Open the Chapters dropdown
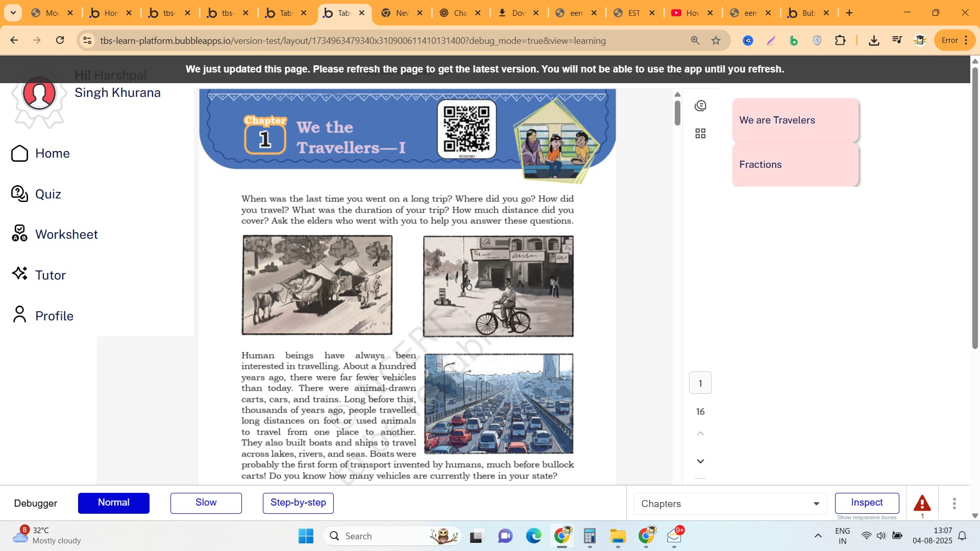 730,504
